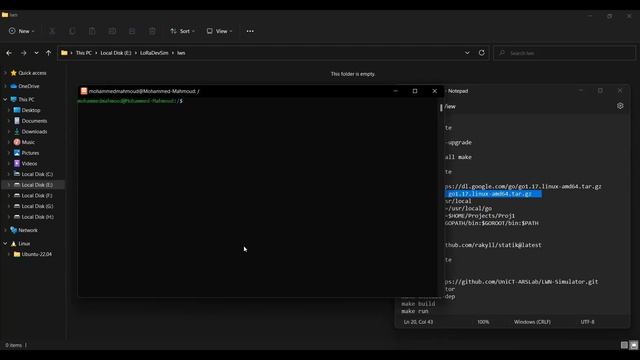The width and height of the screenshot is (640, 360).
Task: Click Windows (CRLF) in Notepad status bar
Action: (x=532, y=322)
